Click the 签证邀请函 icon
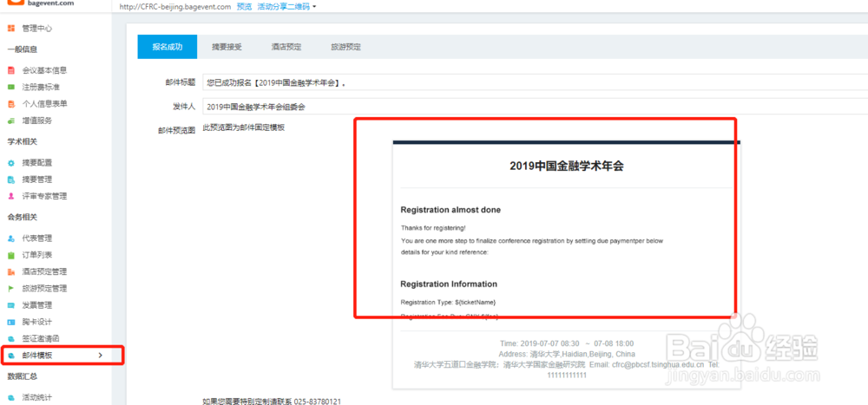 point(11,338)
